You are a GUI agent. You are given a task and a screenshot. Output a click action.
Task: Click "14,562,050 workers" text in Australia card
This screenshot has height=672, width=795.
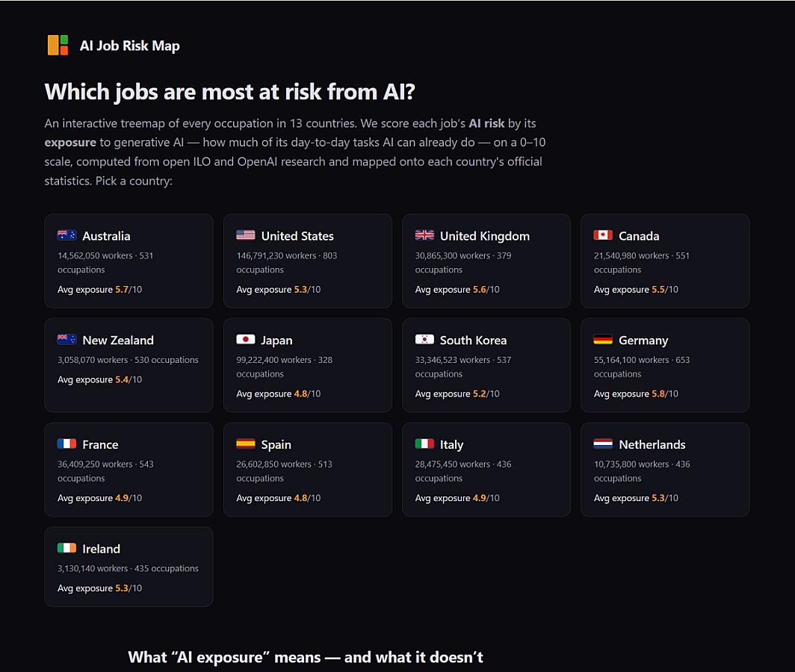pyautogui.click(x=95, y=256)
